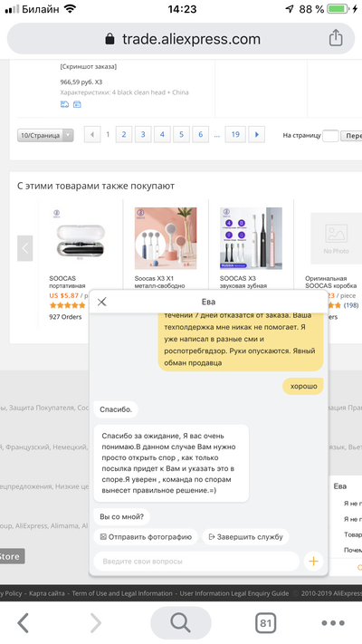Click SOOCAS портативная product title
Viewport: 362px width, 644px height.
(x=67, y=282)
